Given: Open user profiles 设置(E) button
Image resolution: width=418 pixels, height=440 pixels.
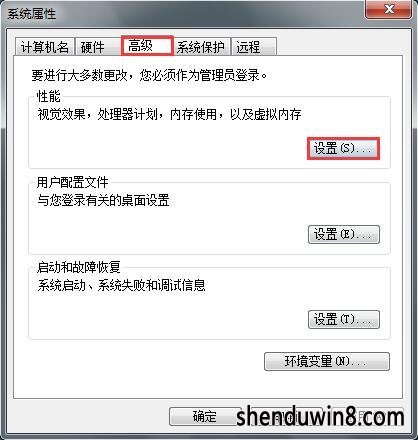Looking at the screenshot, I should click(344, 234).
